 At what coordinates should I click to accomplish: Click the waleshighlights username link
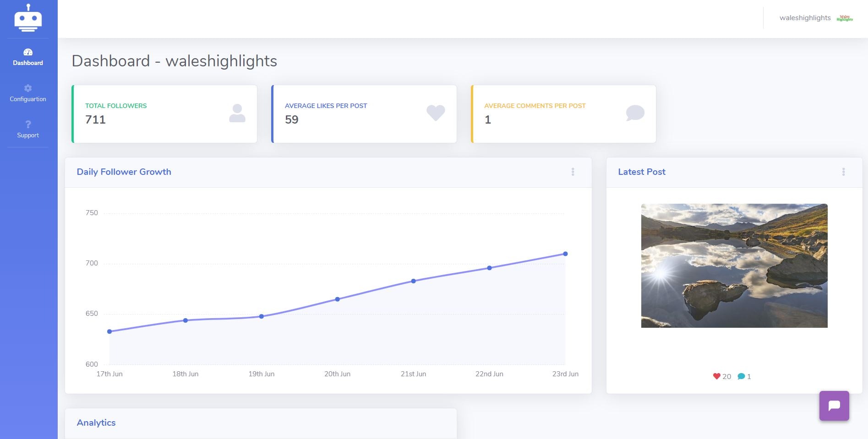coord(805,18)
